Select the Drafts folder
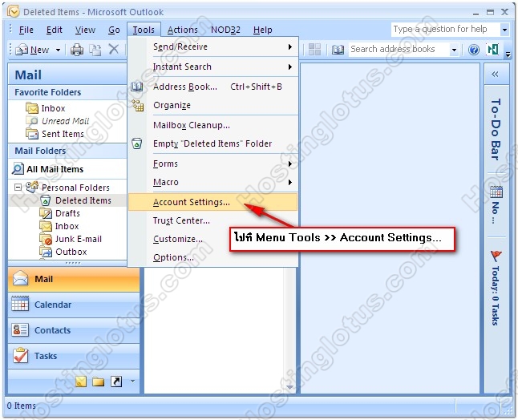518x420 pixels. pyautogui.click(x=67, y=213)
